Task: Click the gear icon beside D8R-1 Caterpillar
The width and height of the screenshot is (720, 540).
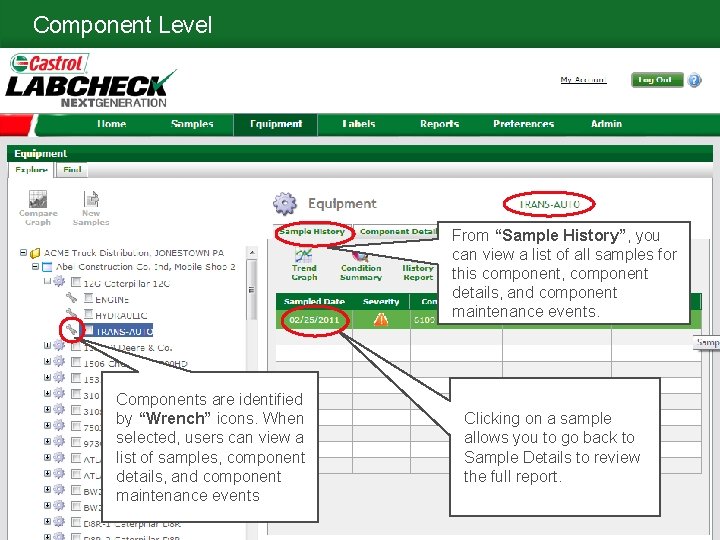Action: (59, 521)
